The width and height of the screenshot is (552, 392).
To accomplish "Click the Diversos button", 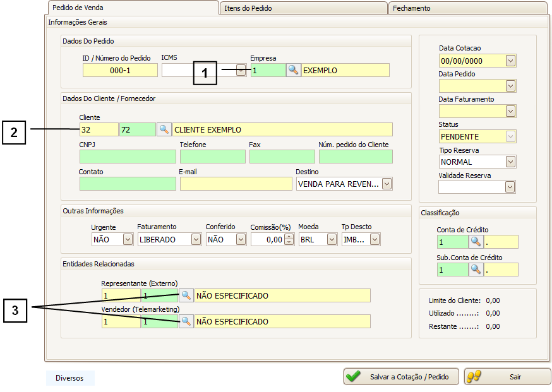I will point(69,378).
